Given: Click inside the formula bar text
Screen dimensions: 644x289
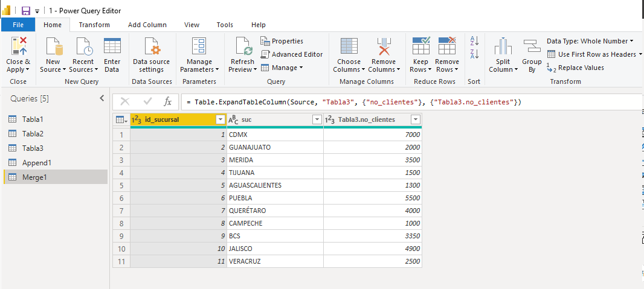Looking at the screenshot, I should [x=362, y=102].
